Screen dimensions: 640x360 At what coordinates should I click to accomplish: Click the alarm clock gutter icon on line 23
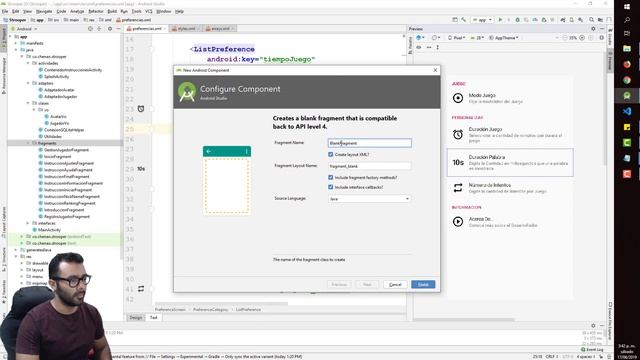141,109
